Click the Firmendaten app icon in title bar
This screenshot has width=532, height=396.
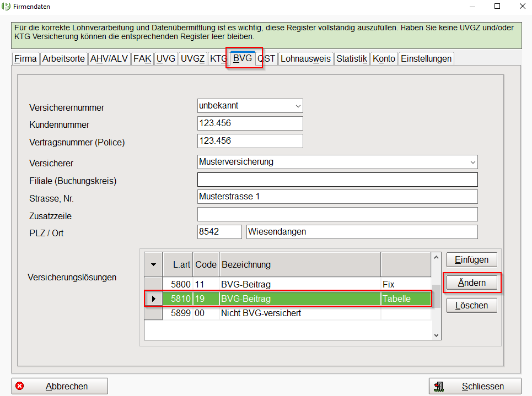click(x=6, y=7)
